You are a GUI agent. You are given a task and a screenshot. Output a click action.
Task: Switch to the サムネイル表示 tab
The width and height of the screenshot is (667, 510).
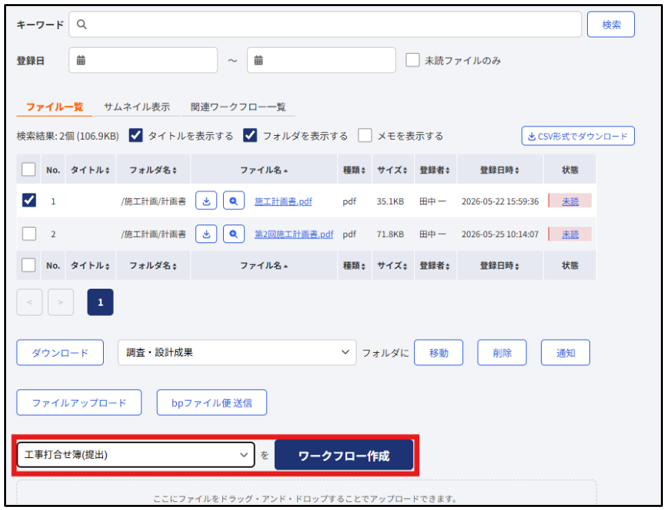click(137, 107)
